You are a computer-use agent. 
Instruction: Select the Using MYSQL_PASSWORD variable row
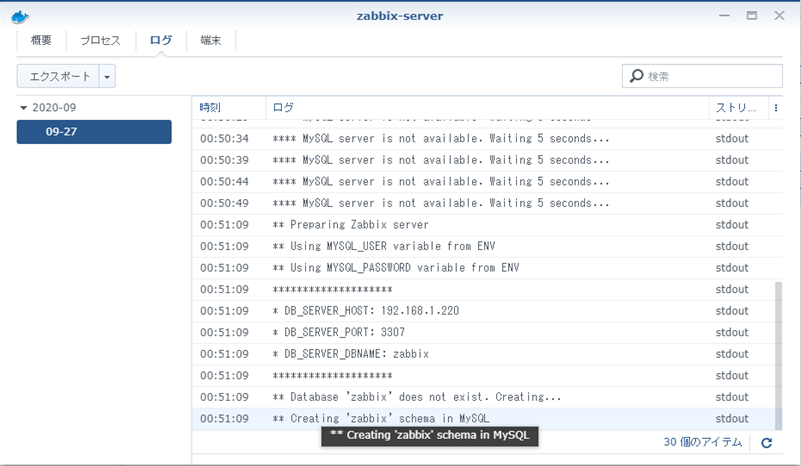(487, 267)
